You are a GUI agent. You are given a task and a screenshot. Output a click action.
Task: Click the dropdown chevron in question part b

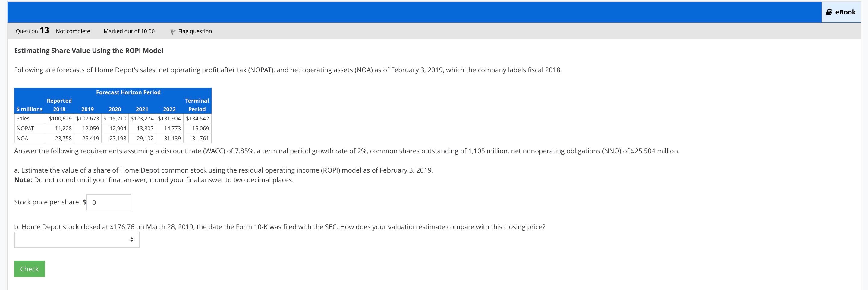[x=132, y=239]
